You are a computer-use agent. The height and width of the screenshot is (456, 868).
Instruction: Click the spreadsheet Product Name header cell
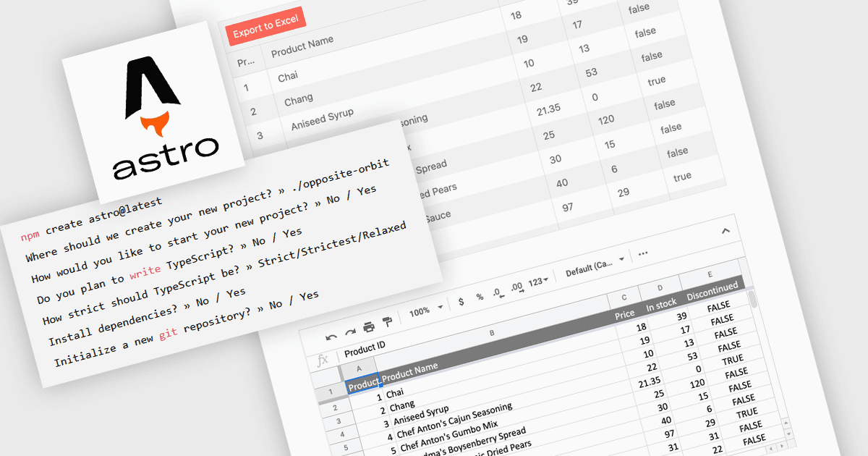409,372
